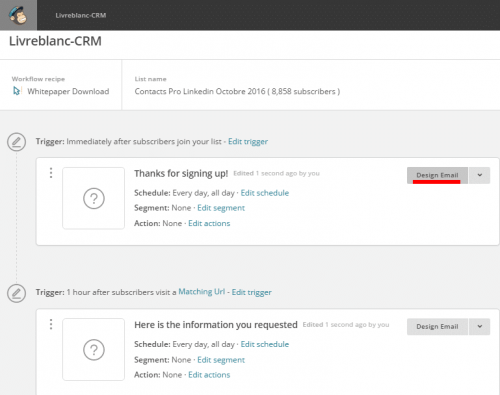Expand dropdown arrow next to first Design Email
The height and width of the screenshot is (395, 500).
pyautogui.click(x=480, y=175)
